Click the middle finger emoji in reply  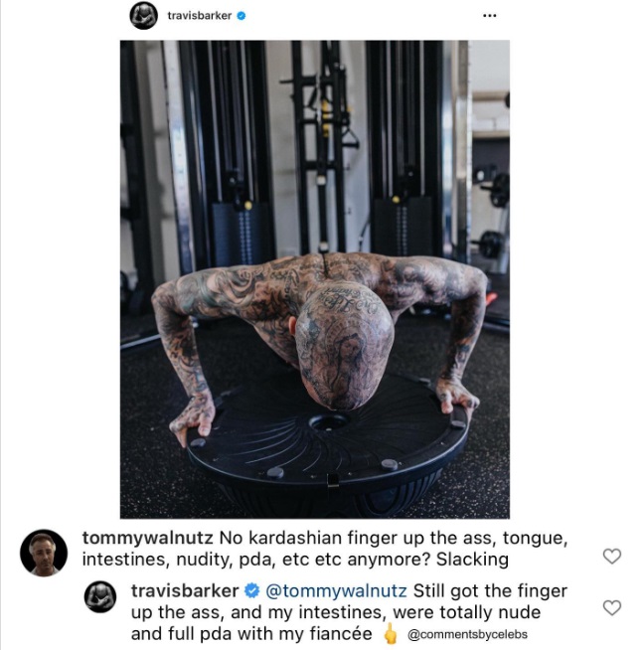390,633
